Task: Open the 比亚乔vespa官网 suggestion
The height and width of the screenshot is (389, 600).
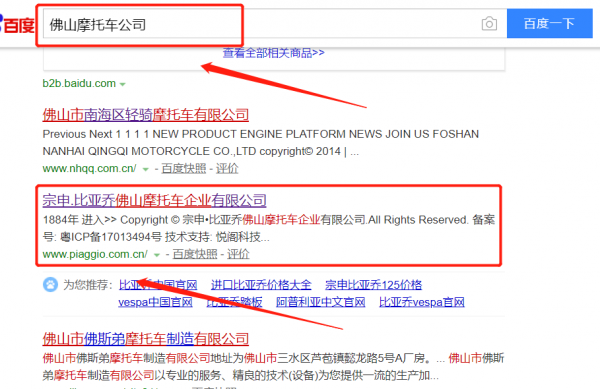Action: (x=422, y=302)
